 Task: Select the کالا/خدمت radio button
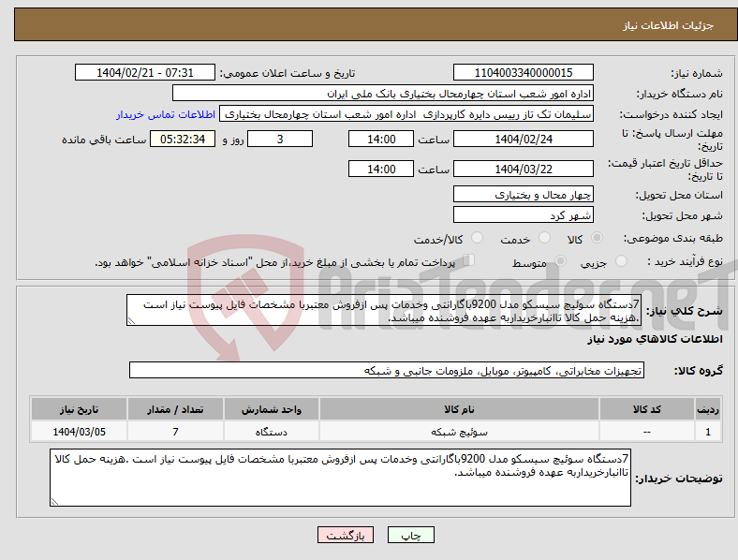coord(477,238)
